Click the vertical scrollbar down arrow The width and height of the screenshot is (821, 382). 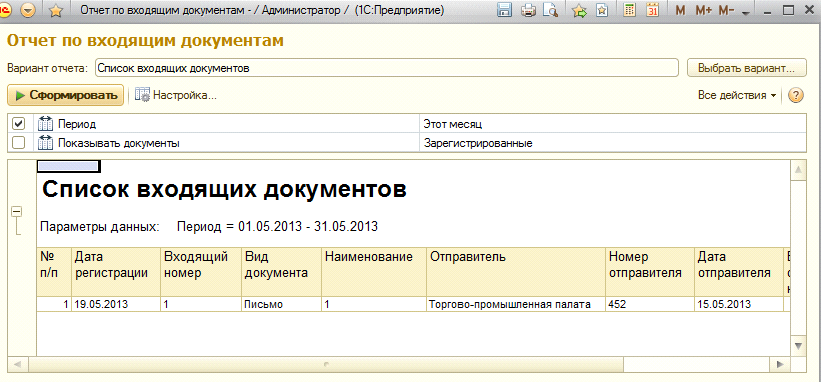coord(798,345)
